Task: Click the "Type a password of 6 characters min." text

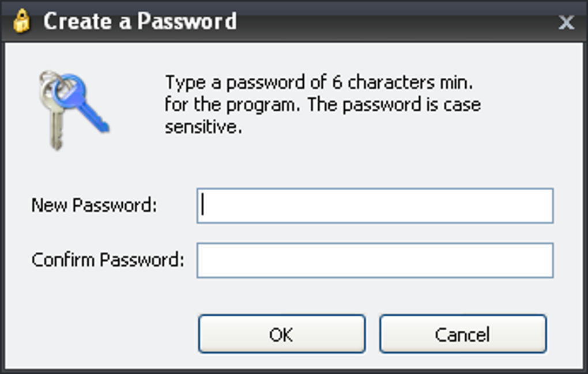Action: click(319, 82)
